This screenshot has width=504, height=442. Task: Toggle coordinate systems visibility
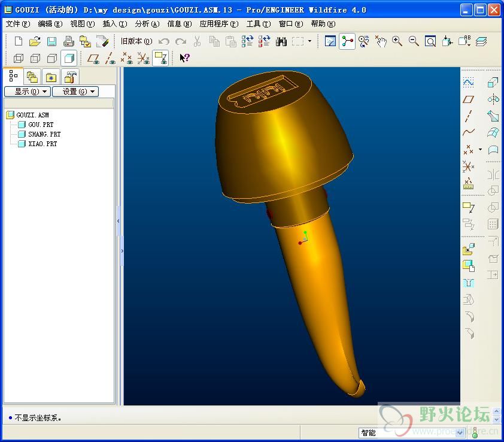click(143, 59)
